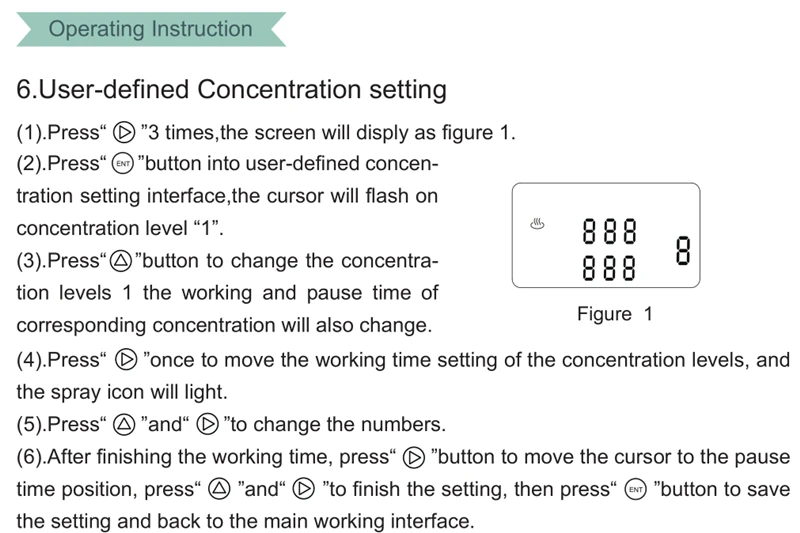Screen dimensions: 800x533
Task: Click the right-arrow icon after 'working time, press'
Action: coord(414,458)
